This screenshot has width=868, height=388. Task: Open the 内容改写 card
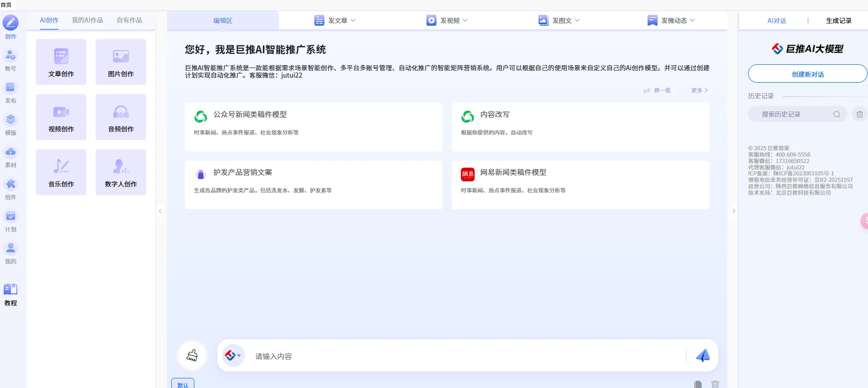click(x=580, y=127)
